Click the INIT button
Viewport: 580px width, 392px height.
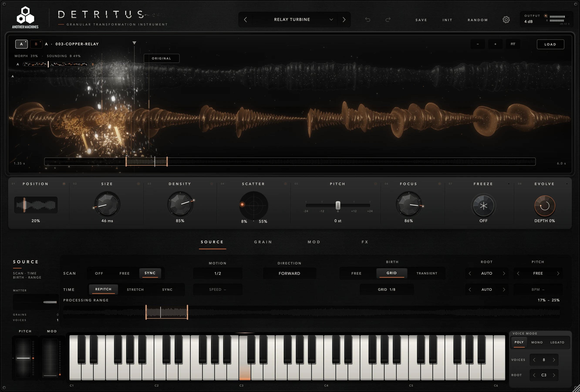click(x=447, y=20)
